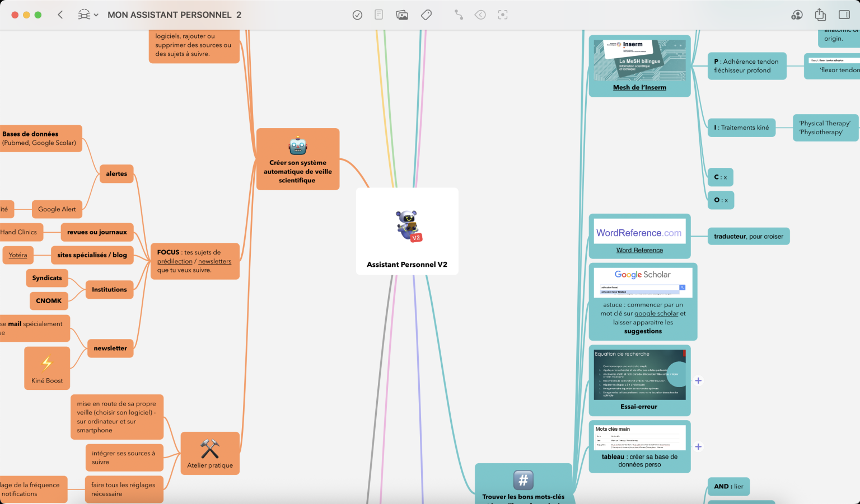The height and width of the screenshot is (504, 860).
Task: Click the task checkmark icon in toolbar
Action: (x=357, y=15)
